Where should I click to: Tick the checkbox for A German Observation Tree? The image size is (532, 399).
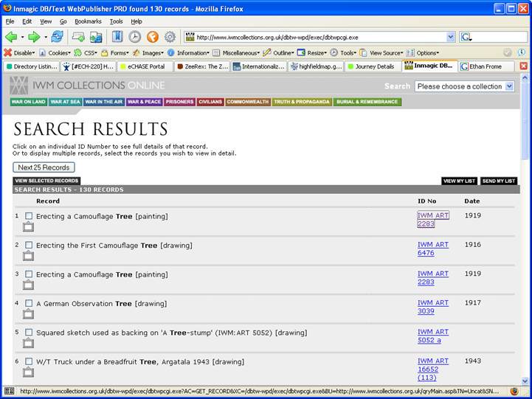[x=29, y=303]
